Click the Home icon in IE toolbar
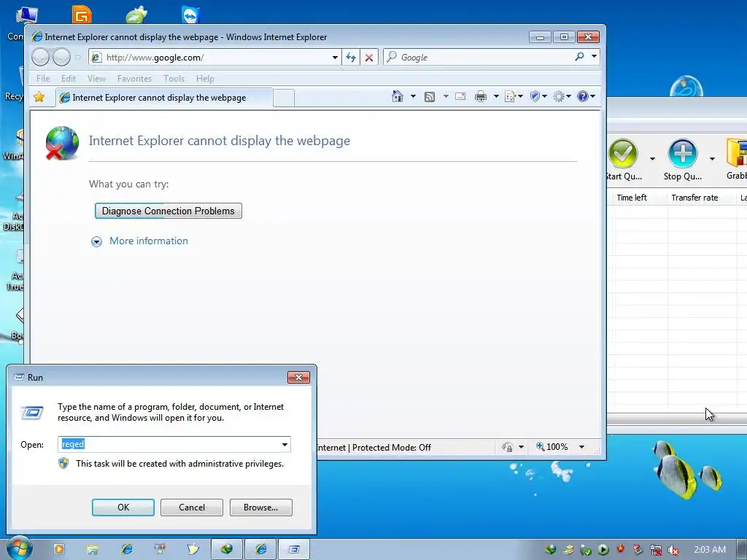This screenshot has width=747, height=560. 398,97
